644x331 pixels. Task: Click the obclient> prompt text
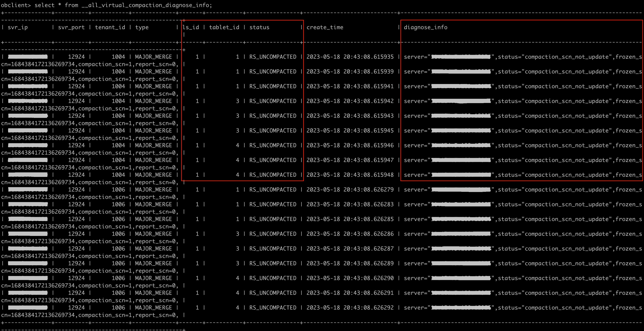coord(16,5)
